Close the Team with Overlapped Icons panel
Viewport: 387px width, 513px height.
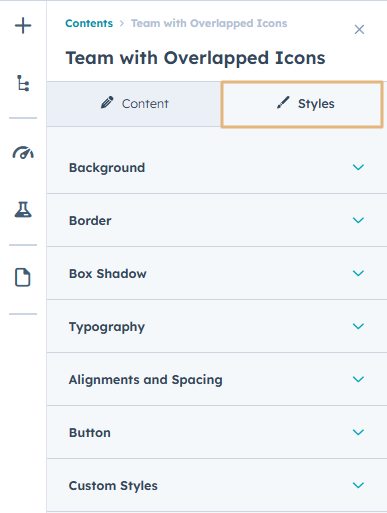[x=359, y=29]
